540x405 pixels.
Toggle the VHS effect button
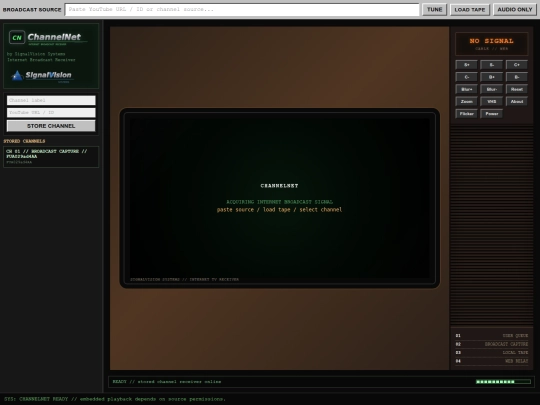coord(491,102)
